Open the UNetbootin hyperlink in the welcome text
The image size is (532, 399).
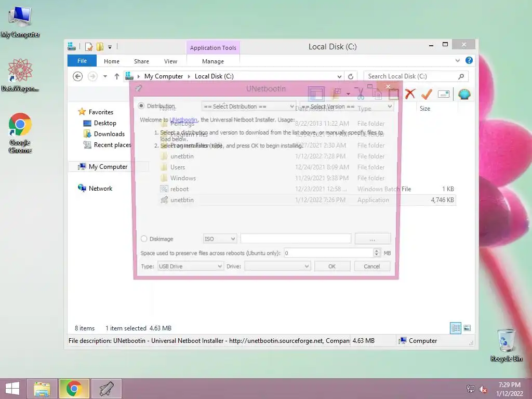tap(183, 120)
